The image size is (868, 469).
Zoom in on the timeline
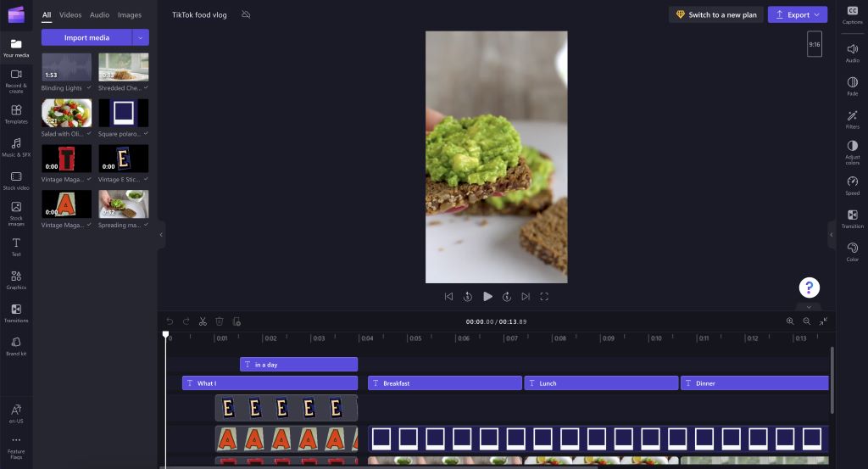pos(790,321)
